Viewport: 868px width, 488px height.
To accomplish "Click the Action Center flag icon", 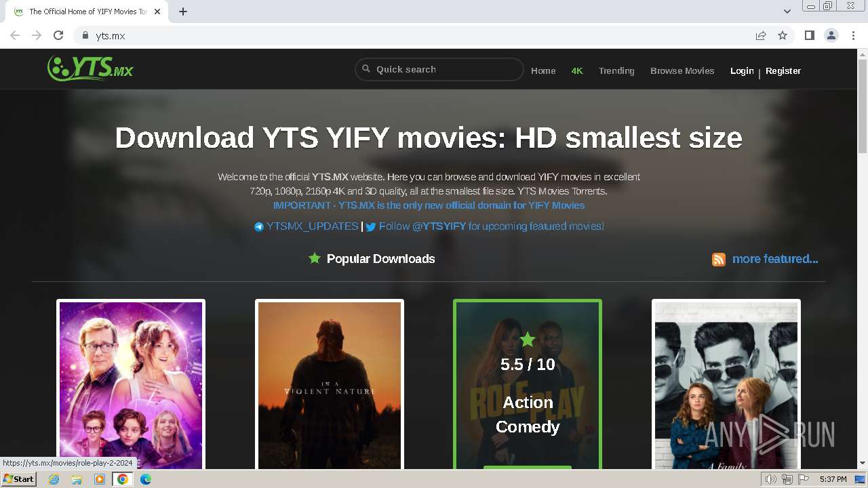I will (x=802, y=479).
